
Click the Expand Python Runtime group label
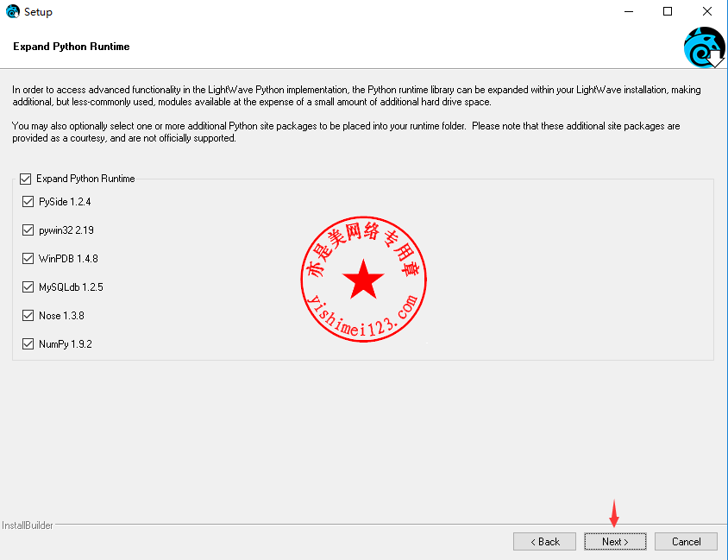coord(85,179)
